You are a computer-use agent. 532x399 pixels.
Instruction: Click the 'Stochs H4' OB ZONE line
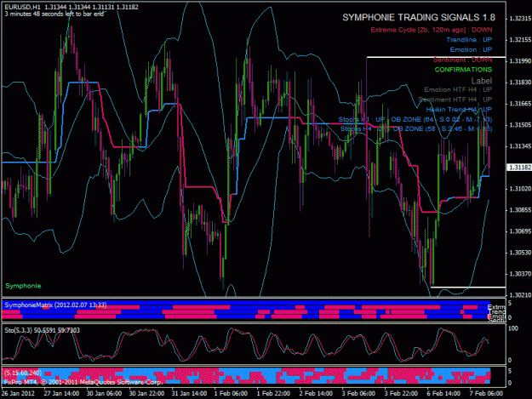coord(416,128)
